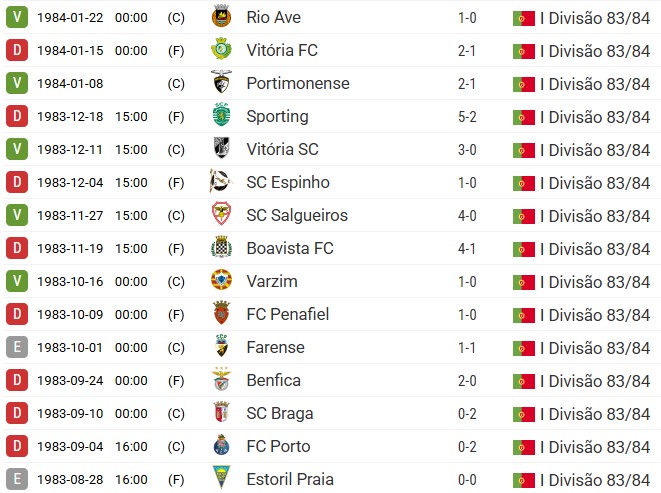The image size is (661, 493).
Task: Open I Divisão 83/84 link in Benfica row
Action: [595, 381]
